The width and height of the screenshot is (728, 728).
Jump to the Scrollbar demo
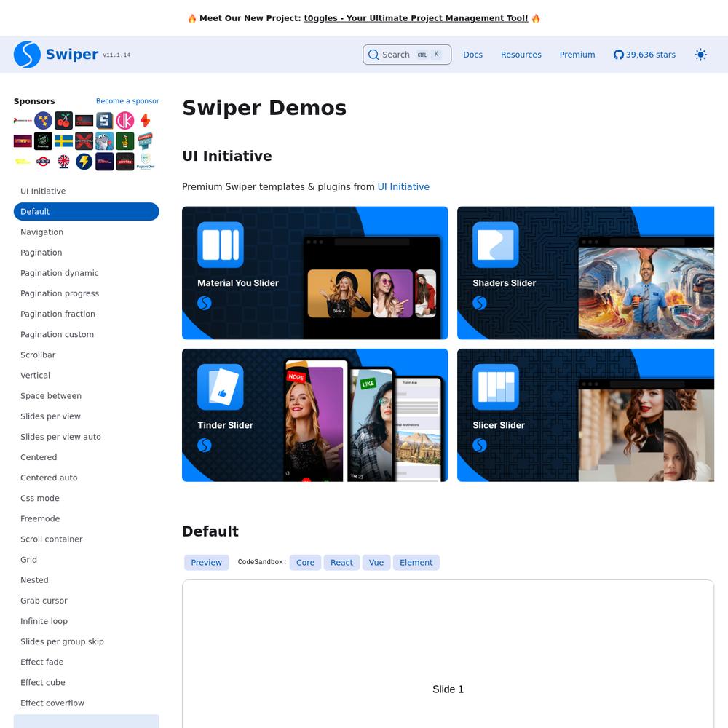[87, 355]
